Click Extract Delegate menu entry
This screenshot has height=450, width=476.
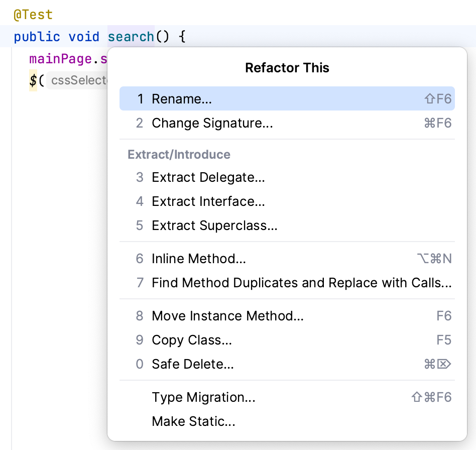click(208, 177)
